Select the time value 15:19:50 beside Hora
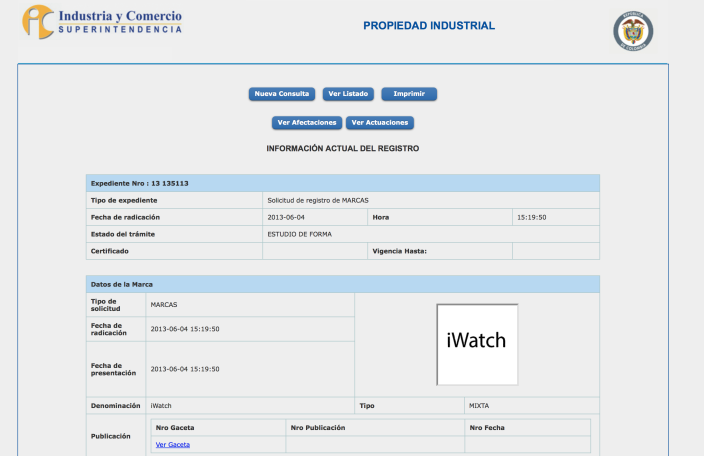 coord(532,217)
